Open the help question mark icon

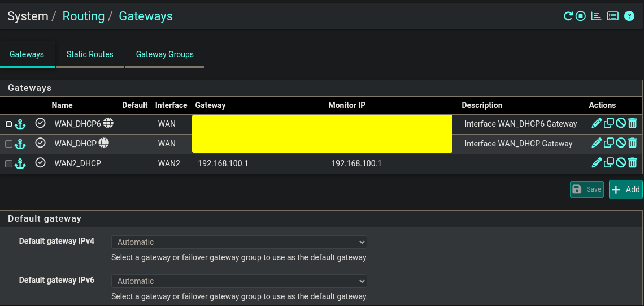[629, 16]
